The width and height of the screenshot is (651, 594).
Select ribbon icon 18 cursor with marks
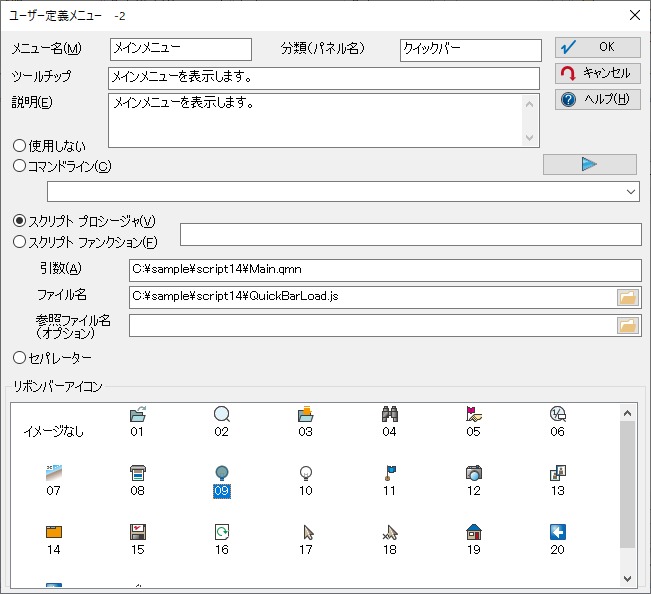tap(389, 540)
